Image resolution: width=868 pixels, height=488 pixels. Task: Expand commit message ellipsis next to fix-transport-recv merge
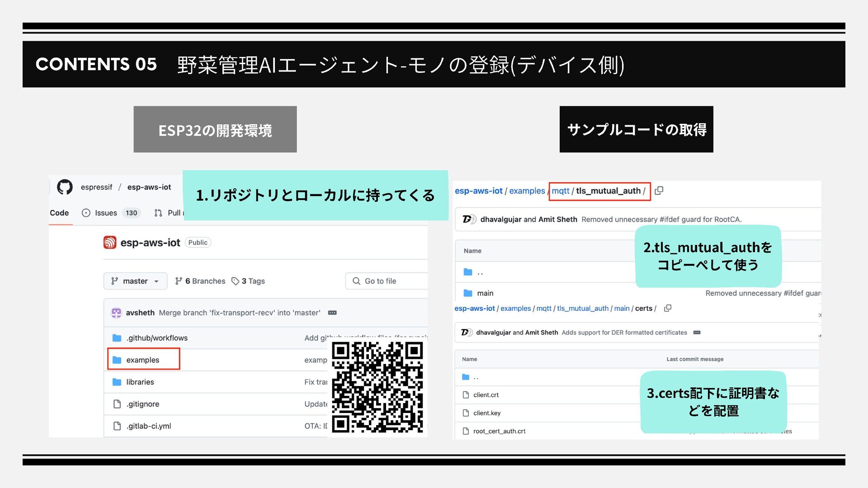332,313
